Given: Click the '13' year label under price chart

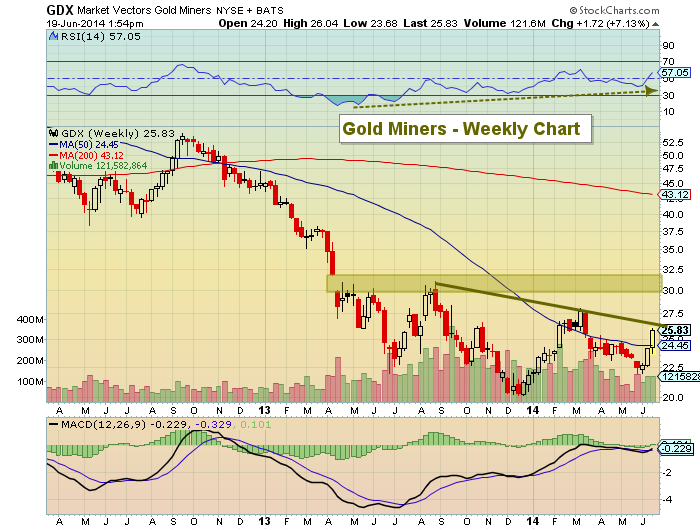Looking at the screenshot, I should [264, 410].
